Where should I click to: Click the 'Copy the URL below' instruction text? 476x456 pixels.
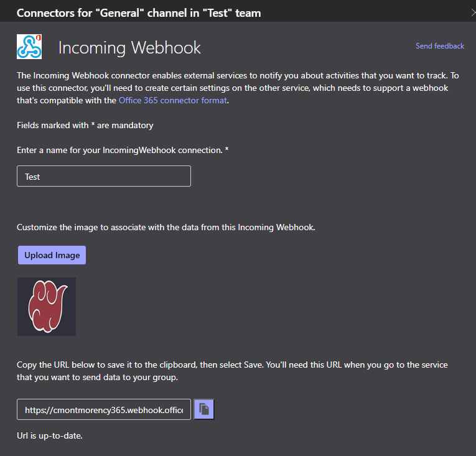232,371
